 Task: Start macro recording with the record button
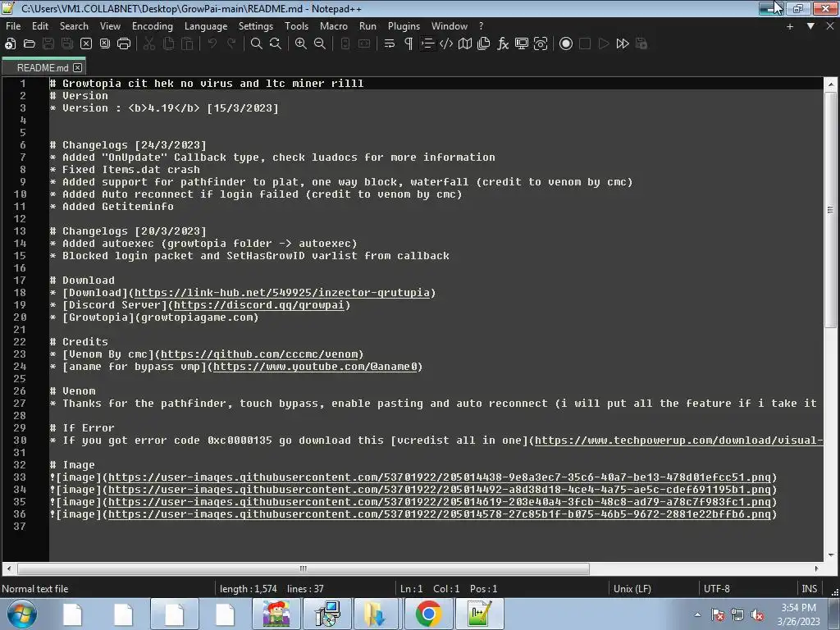(566, 44)
